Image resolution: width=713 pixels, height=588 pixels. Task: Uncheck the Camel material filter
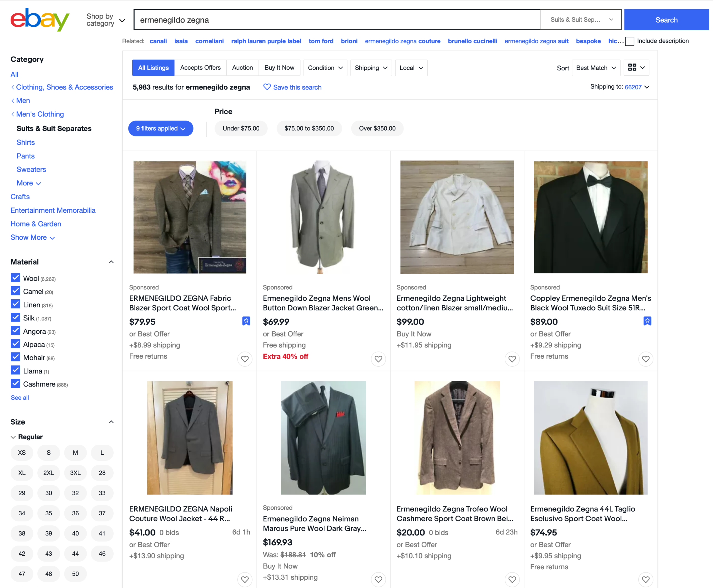16,291
